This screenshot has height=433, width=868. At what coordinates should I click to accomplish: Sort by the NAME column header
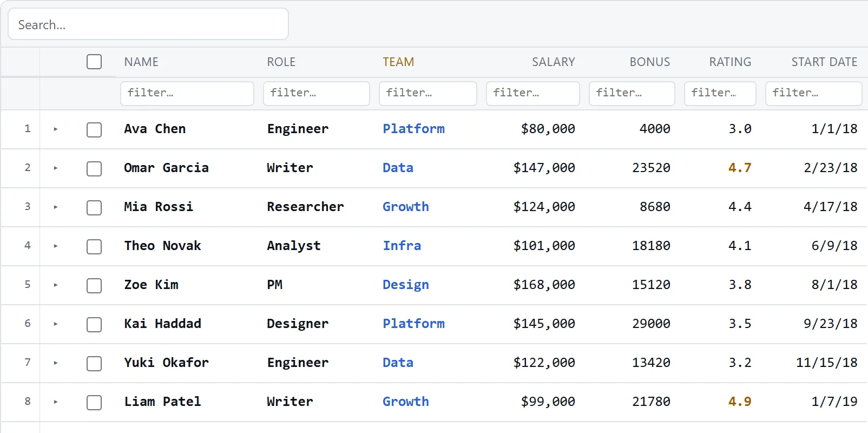tap(141, 62)
